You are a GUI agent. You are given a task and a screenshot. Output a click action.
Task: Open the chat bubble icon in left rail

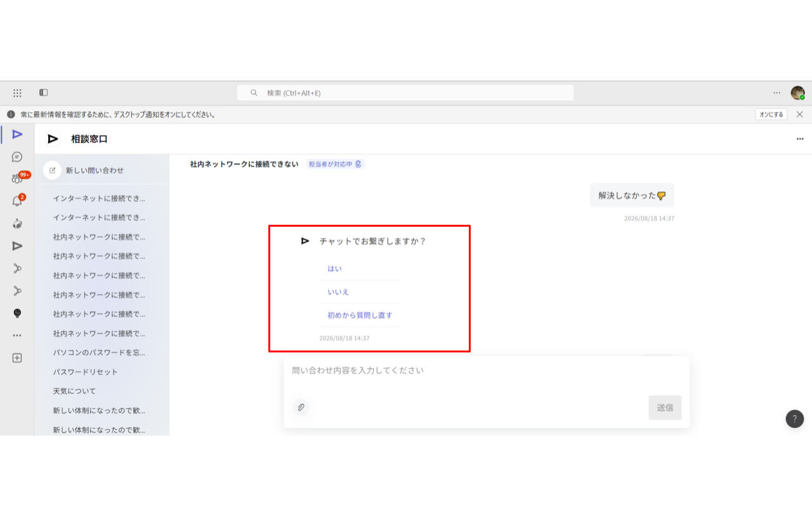[17, 157]
